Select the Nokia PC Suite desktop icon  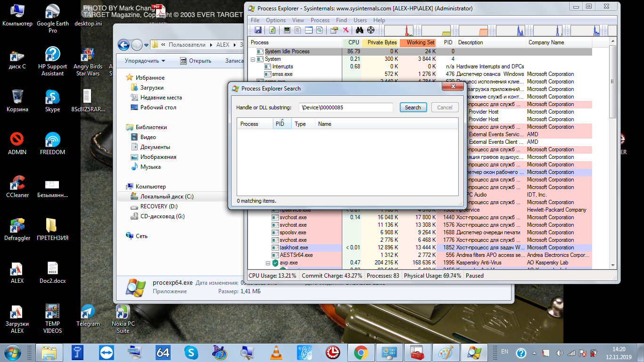123,319
